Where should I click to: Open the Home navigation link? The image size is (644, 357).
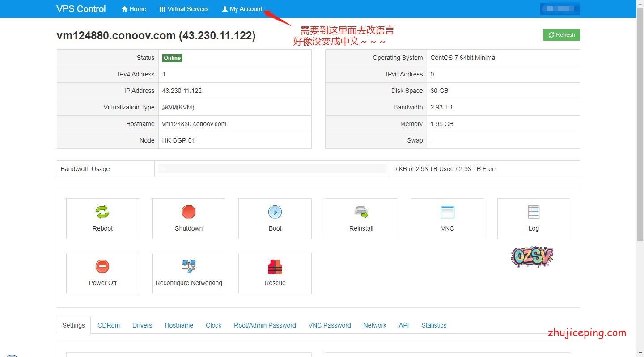click(x=134, y=9)
